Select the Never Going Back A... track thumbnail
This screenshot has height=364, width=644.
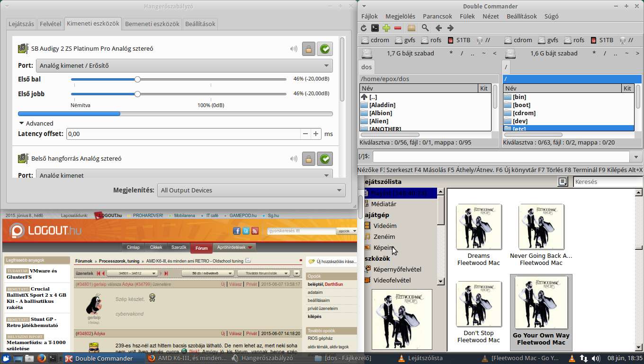pyautogui.click(x=541, y=227)
